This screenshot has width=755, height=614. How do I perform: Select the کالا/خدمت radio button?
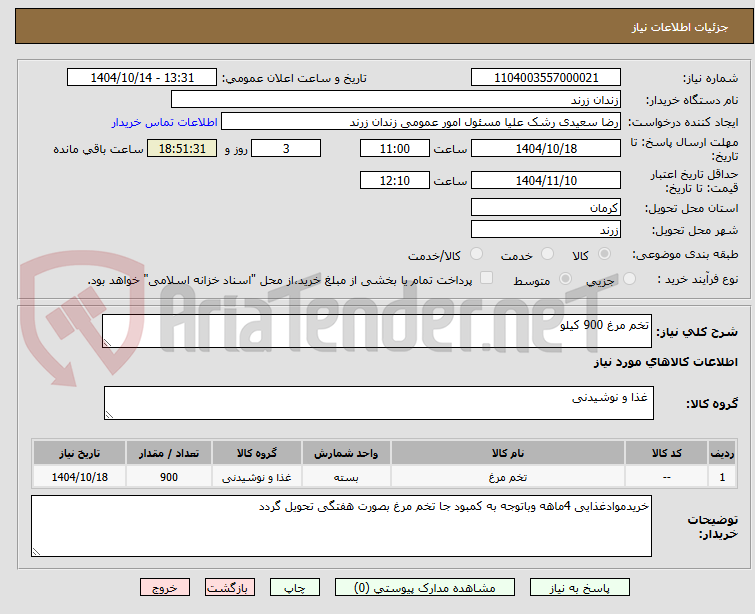pyautogui.click(x=476, y=254)
